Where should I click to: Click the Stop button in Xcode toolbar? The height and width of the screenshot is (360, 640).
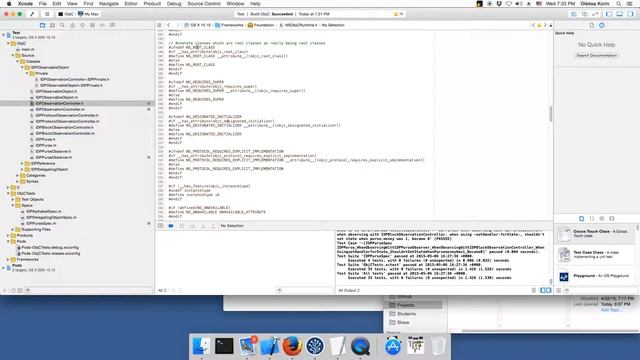[47, 14]
